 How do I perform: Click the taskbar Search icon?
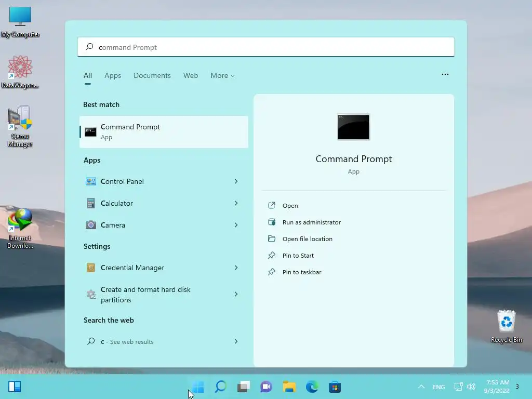point(221,387)
